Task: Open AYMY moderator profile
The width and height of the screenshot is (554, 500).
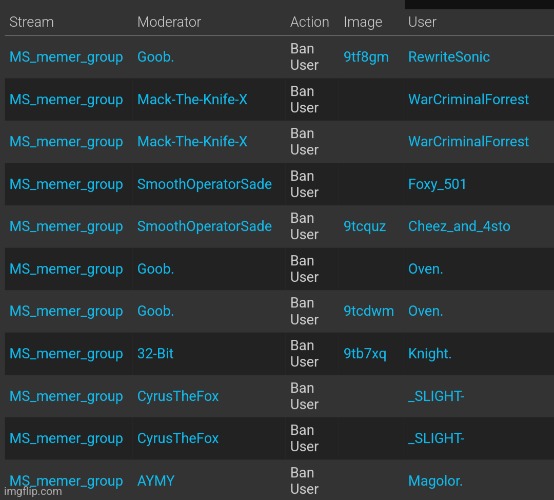Action: click(x=156, y=481)
